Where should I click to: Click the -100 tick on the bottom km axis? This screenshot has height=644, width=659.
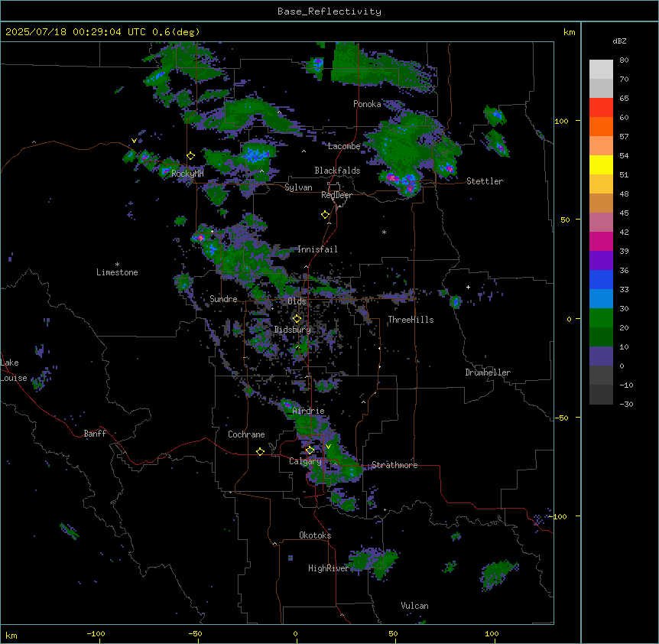tap(96, 633)
